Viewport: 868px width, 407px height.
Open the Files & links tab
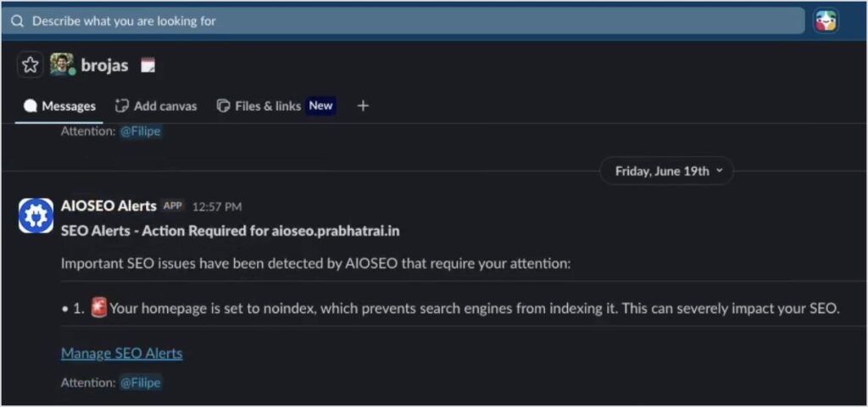coord(275,106)
